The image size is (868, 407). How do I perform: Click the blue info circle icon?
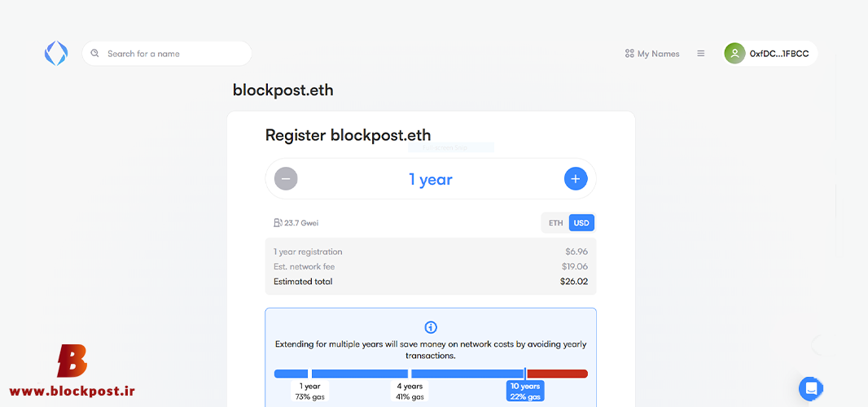tap(431, 326)
